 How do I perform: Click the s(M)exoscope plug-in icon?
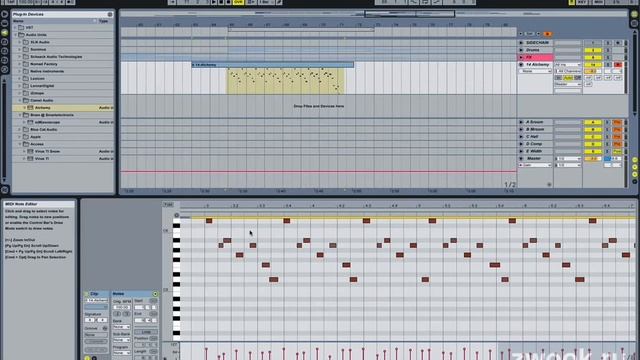click(x=30, y=122)
